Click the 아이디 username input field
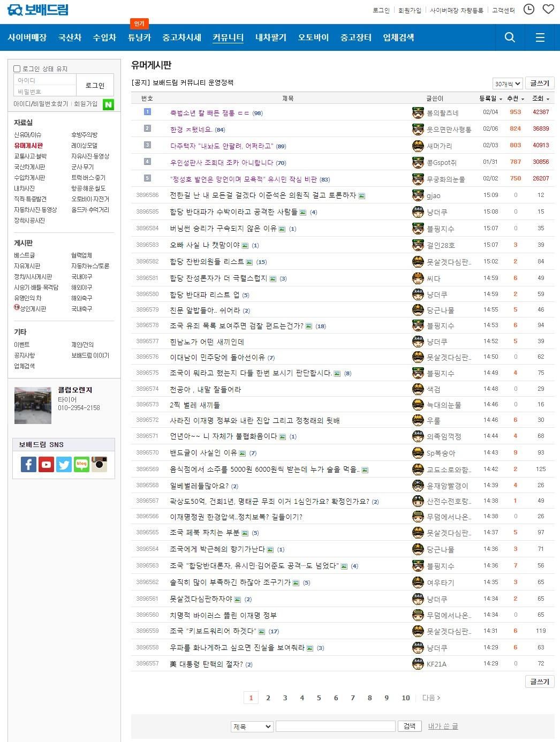Image resolution: width=560 pixels, height=742 pixels. point(45,80)
